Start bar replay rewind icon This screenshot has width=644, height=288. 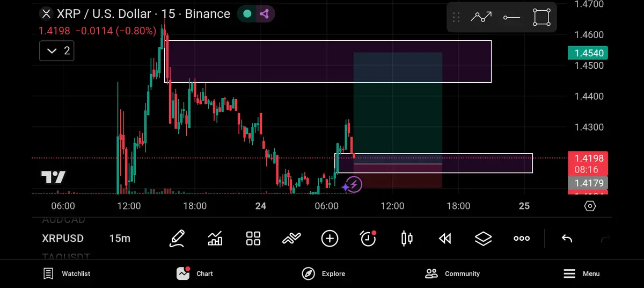(445, 239)
